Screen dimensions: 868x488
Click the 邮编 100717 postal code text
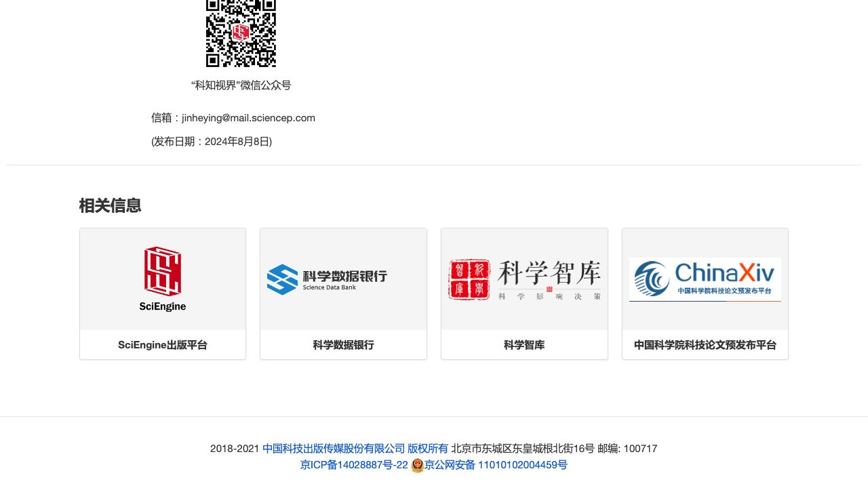pyautogui.click(x=627, y=449)
